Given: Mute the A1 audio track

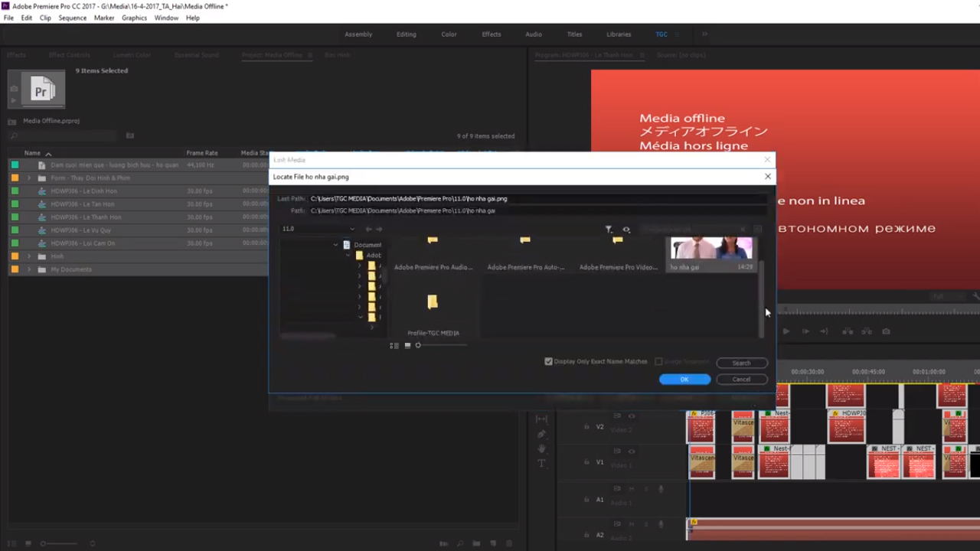Looking at the screenshot, I should coord(632,488).
